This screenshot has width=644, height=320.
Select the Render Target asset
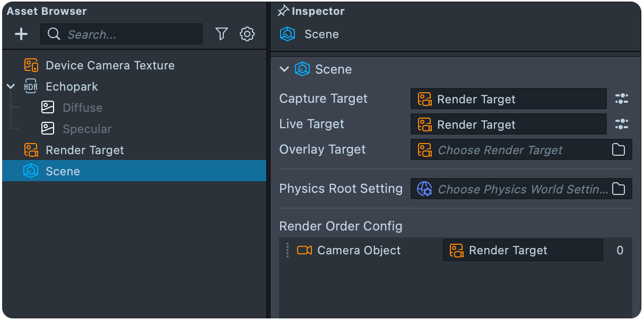pyautogui.click(x=85, y=150)
